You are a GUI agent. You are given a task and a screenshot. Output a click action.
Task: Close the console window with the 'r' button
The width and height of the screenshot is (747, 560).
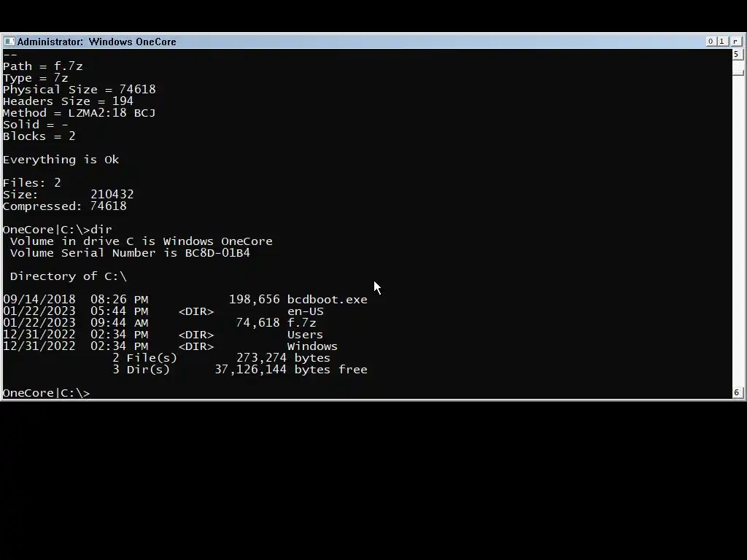pyautogui.click(x=735, y=42)
